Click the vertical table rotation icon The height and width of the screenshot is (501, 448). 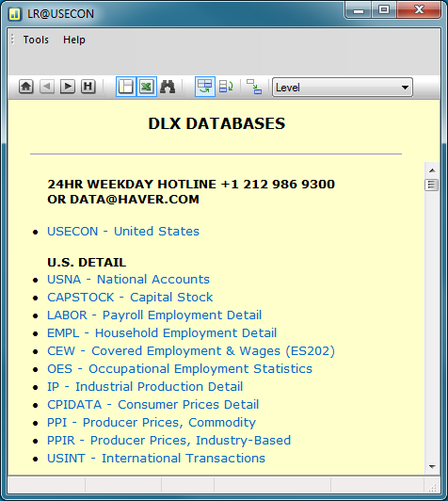tap(226, 87)
